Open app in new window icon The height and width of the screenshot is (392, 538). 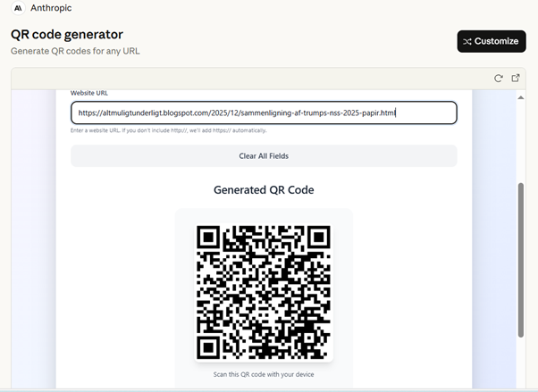tap(516, 78)
